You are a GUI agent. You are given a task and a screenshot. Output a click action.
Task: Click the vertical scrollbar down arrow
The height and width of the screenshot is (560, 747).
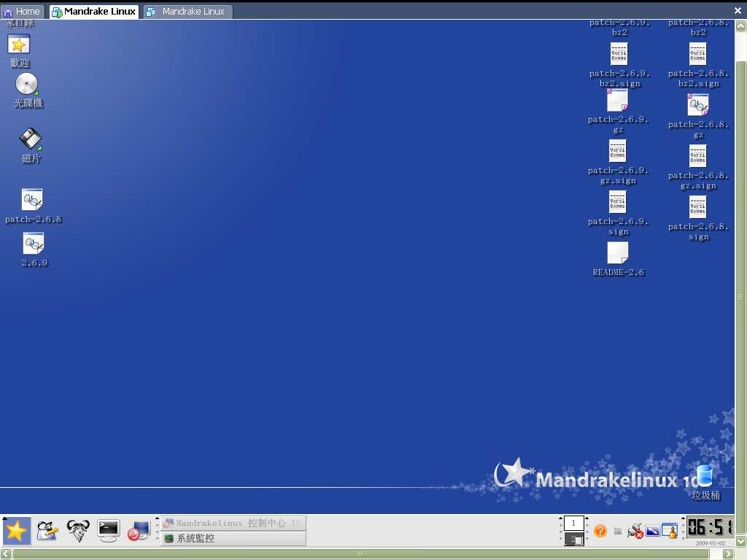pyautogui.click(x=741, y=542)
